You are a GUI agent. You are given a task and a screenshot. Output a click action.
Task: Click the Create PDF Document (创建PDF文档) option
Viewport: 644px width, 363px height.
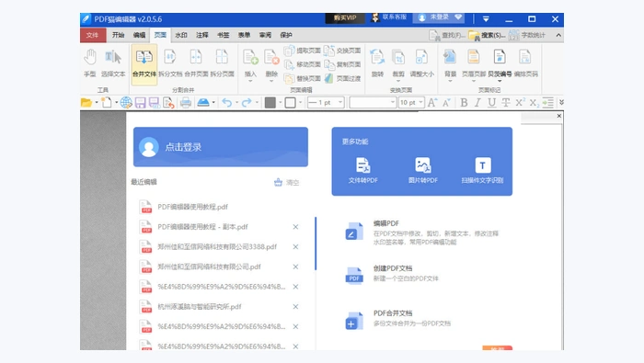tap(392, 274)
